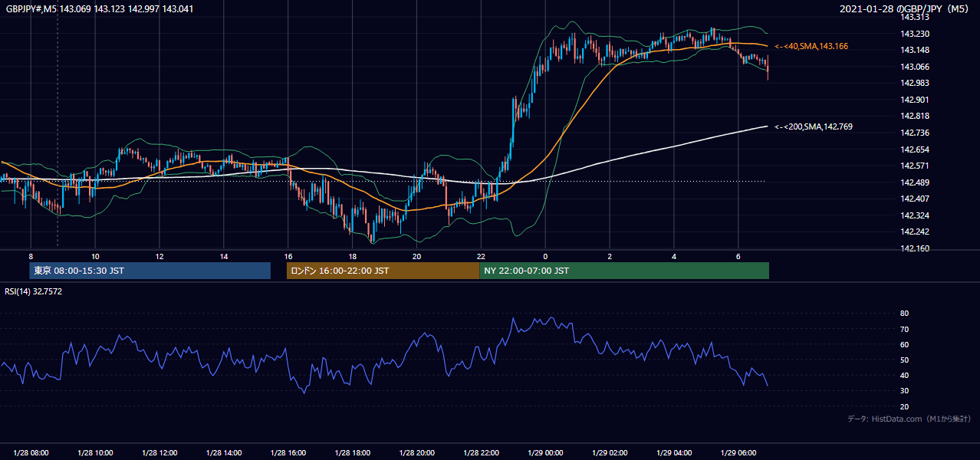Click hour label 14 under the price chart
Image resolution: width=980 pixels, height=460 pixels.
(x=224, y=256)
